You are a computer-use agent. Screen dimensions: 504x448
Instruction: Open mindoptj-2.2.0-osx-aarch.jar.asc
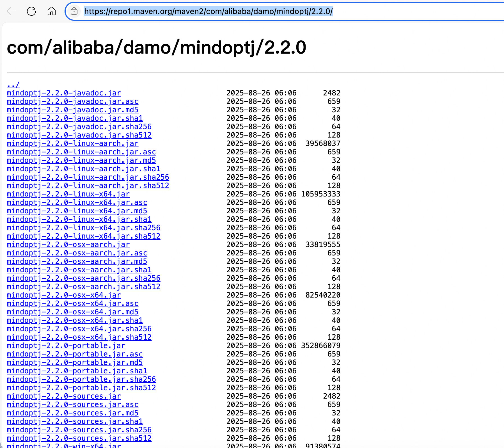coord(77,253)
